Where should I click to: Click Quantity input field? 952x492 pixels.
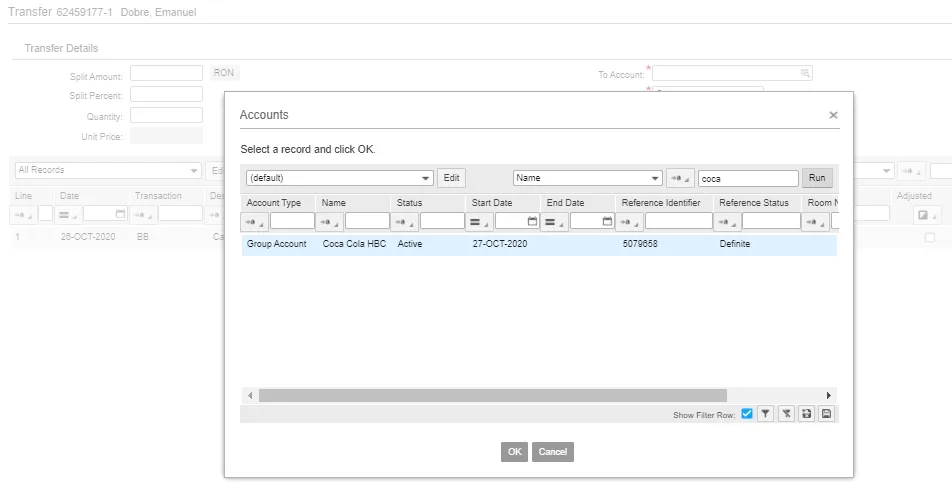click(x=166, y=115)
